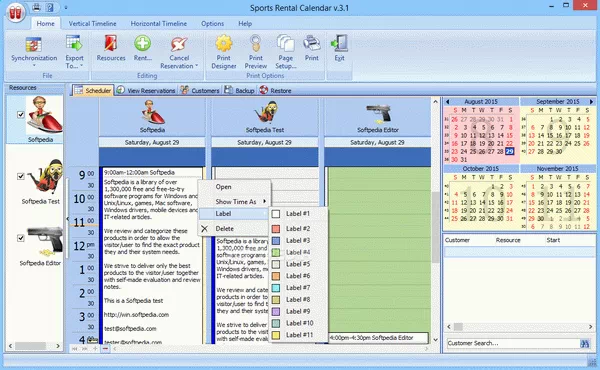Click the Export To icon

pyautogui.click(x=74, y=43)
